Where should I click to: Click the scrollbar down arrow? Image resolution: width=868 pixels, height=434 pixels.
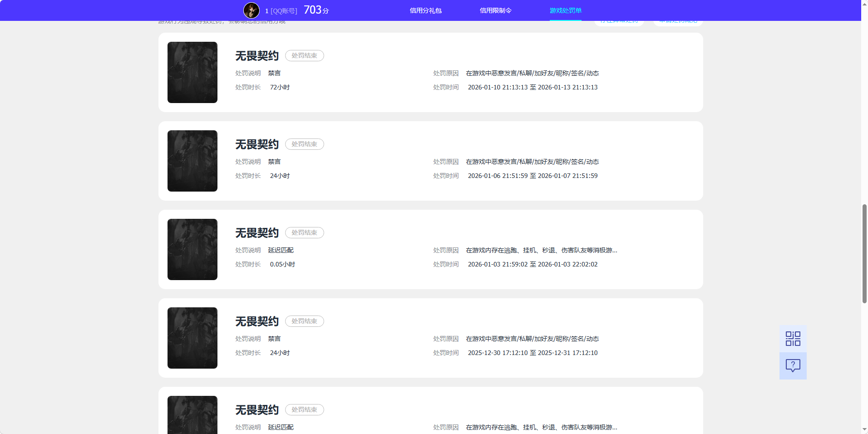(x=864, y=430)
